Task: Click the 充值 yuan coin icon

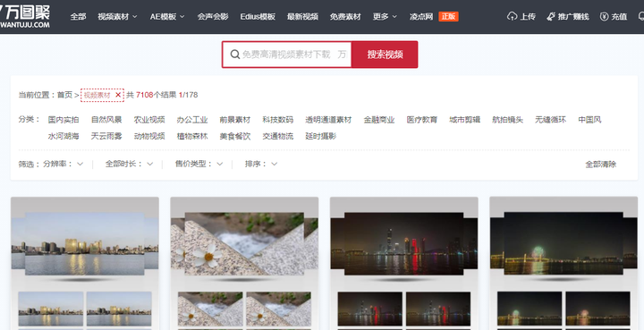Action: (604, 16)
